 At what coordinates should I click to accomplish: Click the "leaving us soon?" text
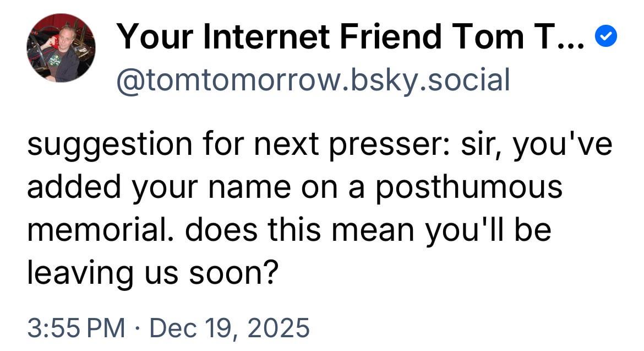(151, 272)
